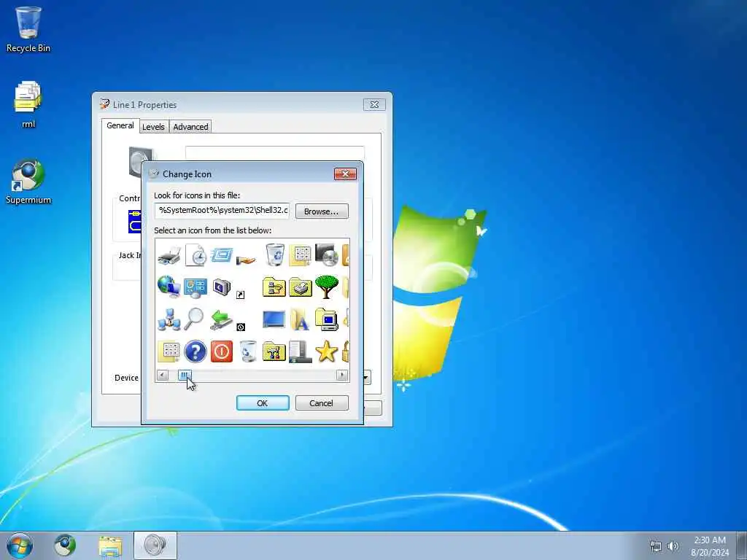
Task: Open the Advanced tab in Line 1 Properties
Action: point(190,127)
